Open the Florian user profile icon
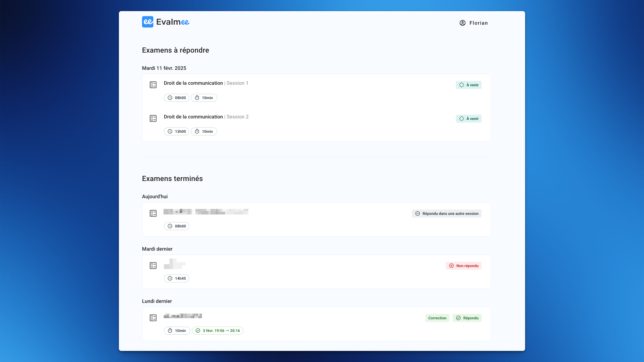Screen dimensions: 644x362 [463, 23]
